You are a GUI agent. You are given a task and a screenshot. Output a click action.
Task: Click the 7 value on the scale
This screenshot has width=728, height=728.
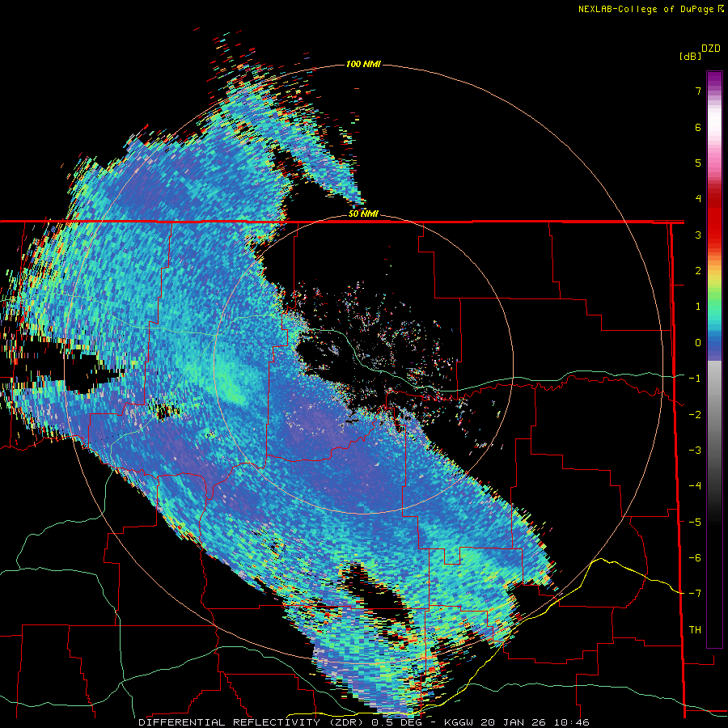[x=698, y=91]
